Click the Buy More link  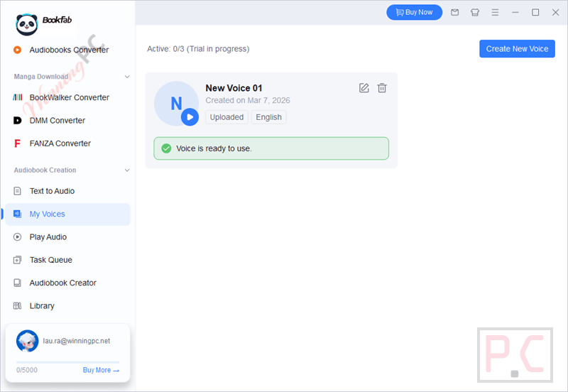[101, 370]
